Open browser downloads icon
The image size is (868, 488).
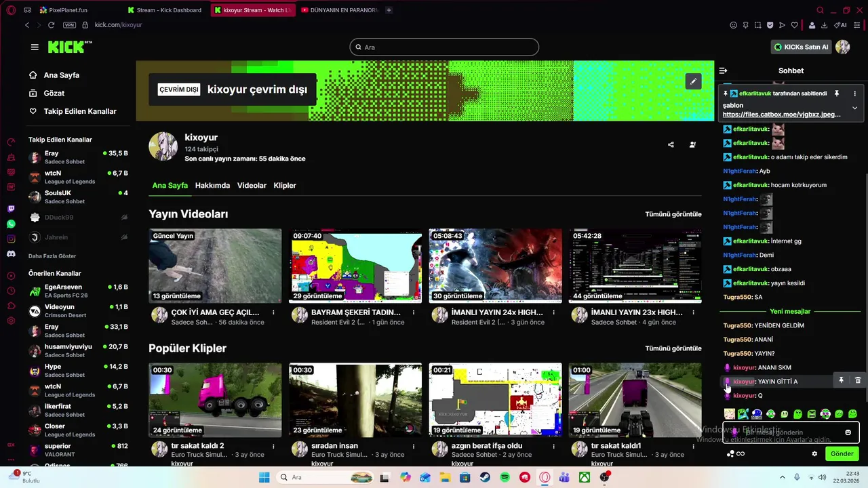[x=824, y=25]
